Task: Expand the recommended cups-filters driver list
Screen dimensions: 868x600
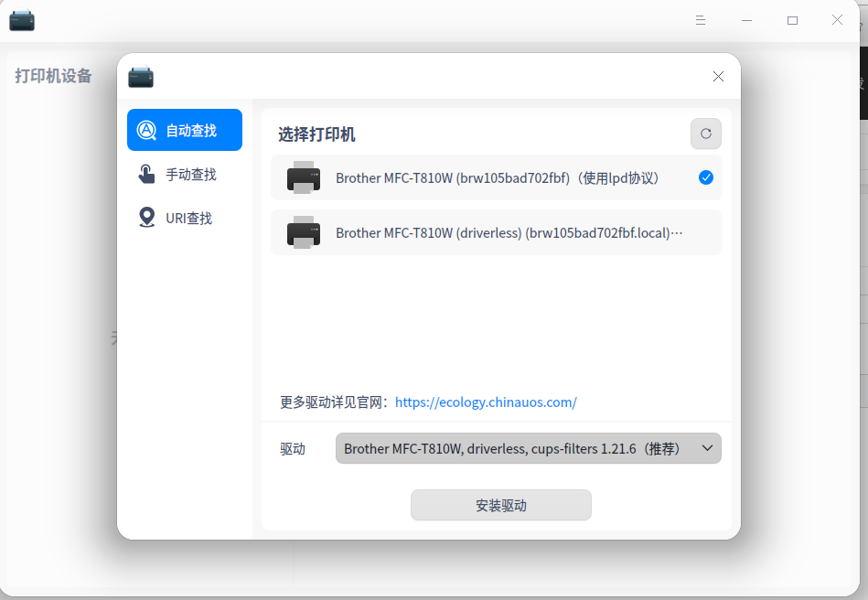Action: tap(528, 448)
